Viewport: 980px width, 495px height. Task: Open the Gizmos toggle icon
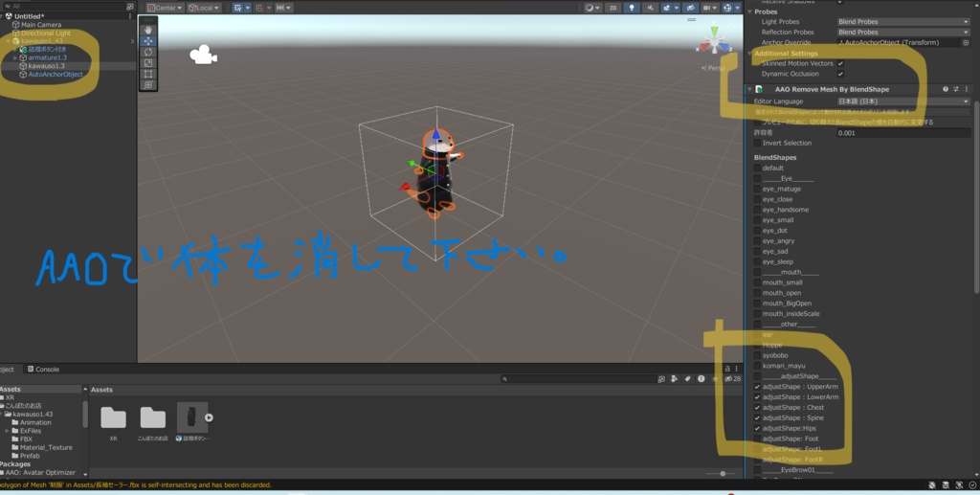tap(729, 8)
